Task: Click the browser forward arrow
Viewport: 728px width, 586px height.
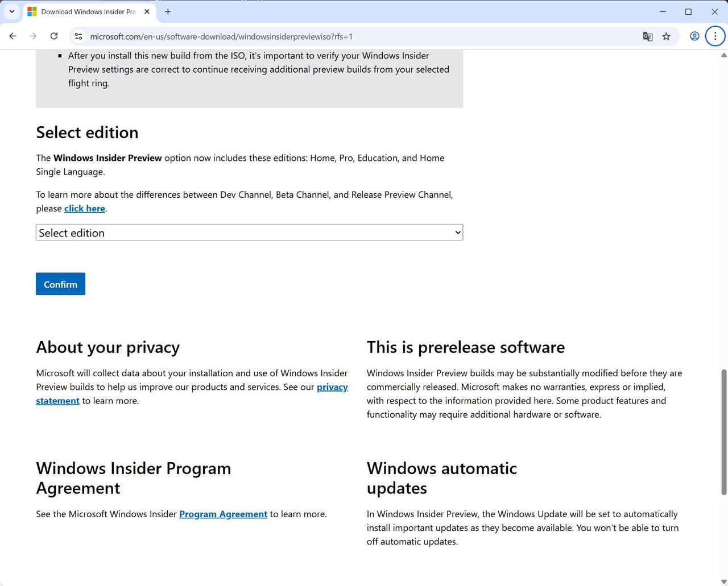Action: point(33,36)
